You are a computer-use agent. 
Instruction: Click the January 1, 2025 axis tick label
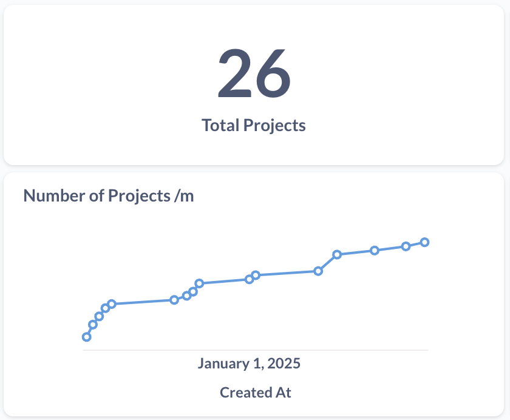[249, 364]
